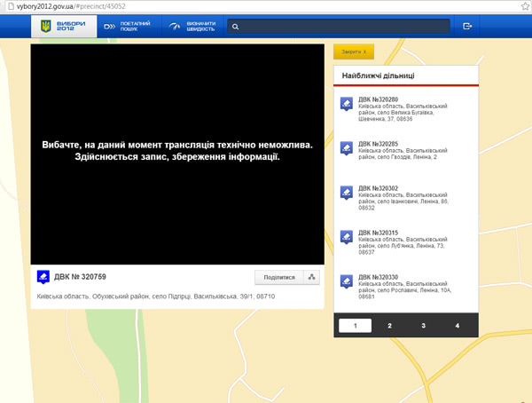This screenshot has height=403, width=532.
Task: Go to page 2 of nearby precincts
Action: [389, 326]
